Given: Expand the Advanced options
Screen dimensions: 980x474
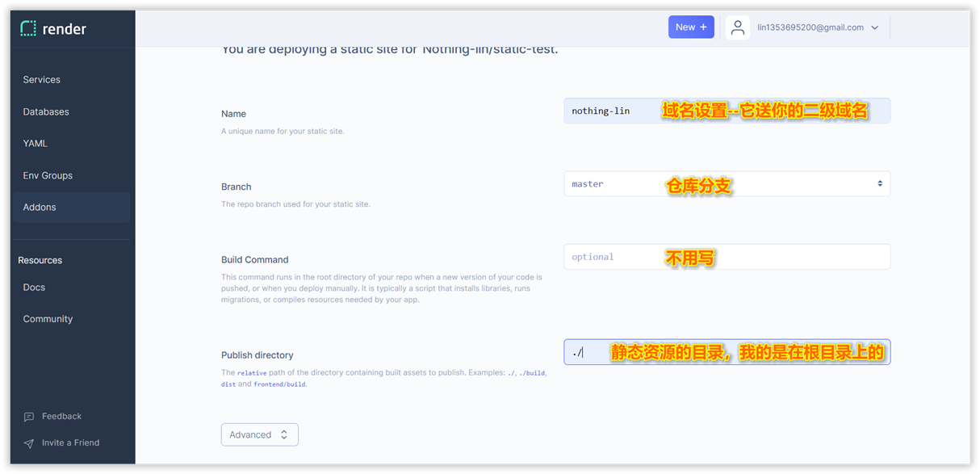Looking at the screenshot, I should point(260,434).
